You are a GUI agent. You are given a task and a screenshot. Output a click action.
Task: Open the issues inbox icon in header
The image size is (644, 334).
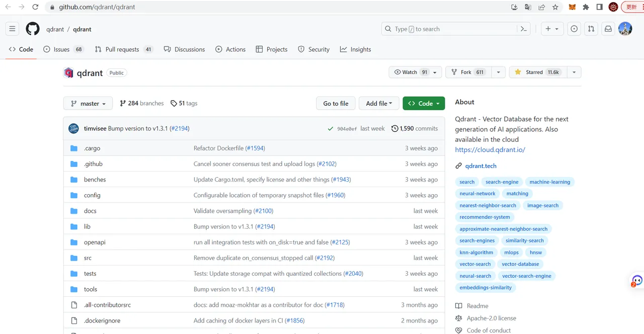tap(574, 29)
